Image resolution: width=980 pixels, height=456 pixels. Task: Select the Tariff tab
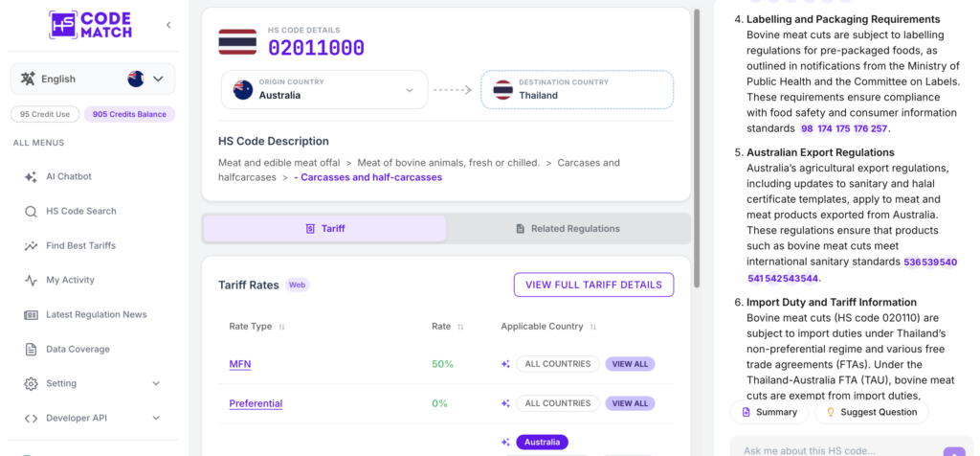325,228
